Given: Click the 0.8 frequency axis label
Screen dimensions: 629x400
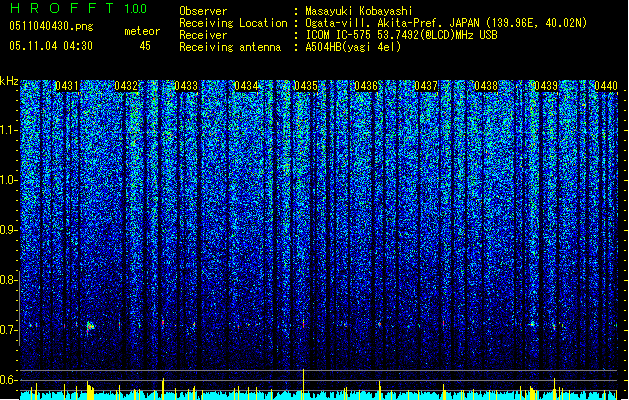Looking at the screenshot, I should coord(8,280).
